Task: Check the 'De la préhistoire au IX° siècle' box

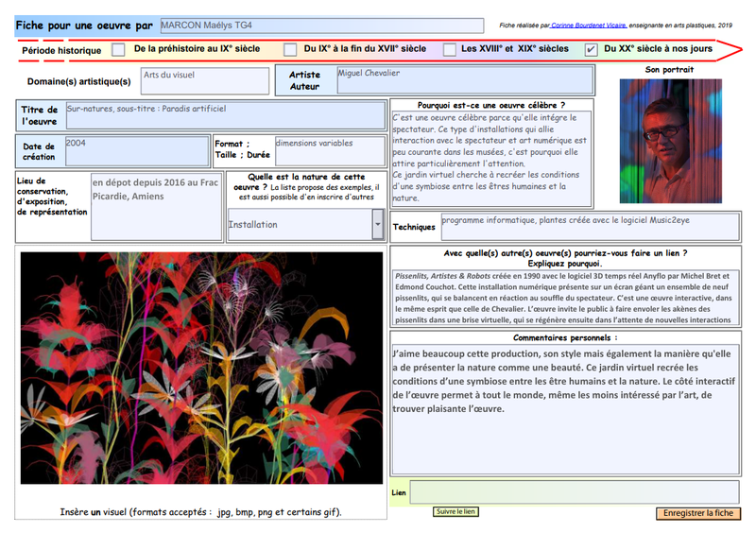Action: click(118, 49)
